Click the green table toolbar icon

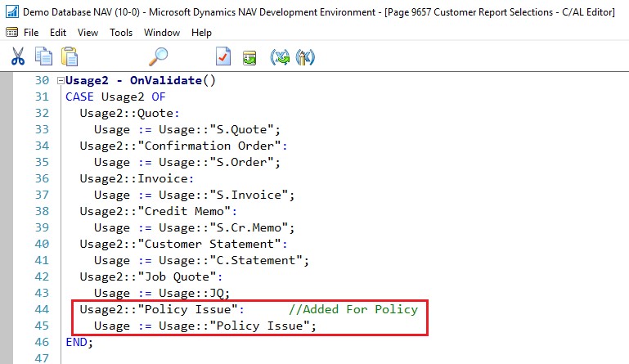pyautogui.click(x=249, y=57)
